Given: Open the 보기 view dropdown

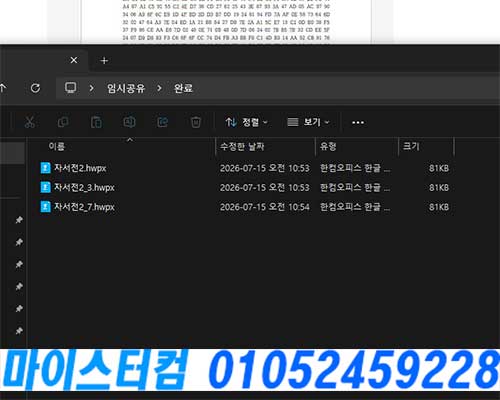Looking at the screenshot, I should point(308,122).
